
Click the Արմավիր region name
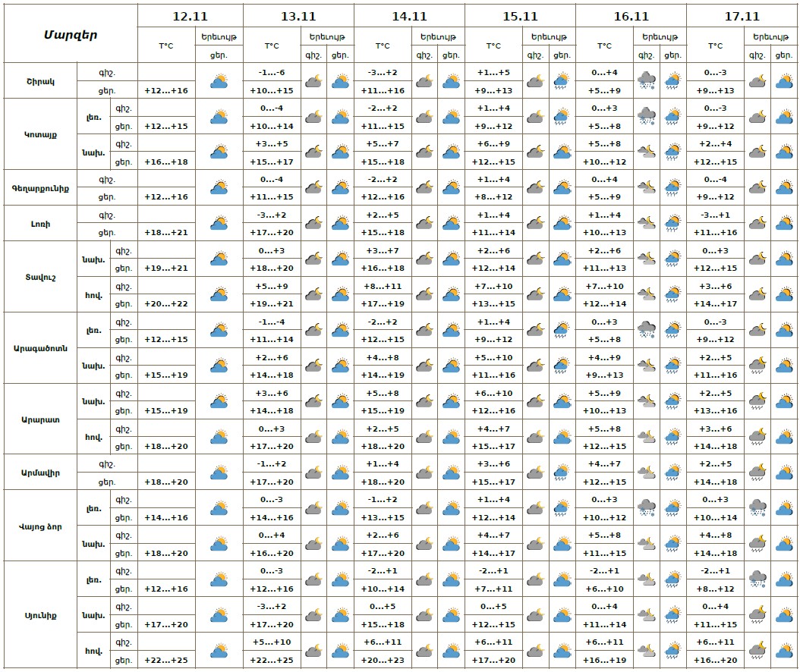42,473
